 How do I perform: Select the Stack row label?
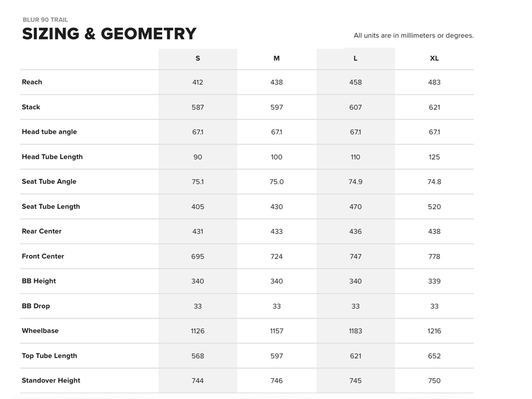(x=31, y=107)
